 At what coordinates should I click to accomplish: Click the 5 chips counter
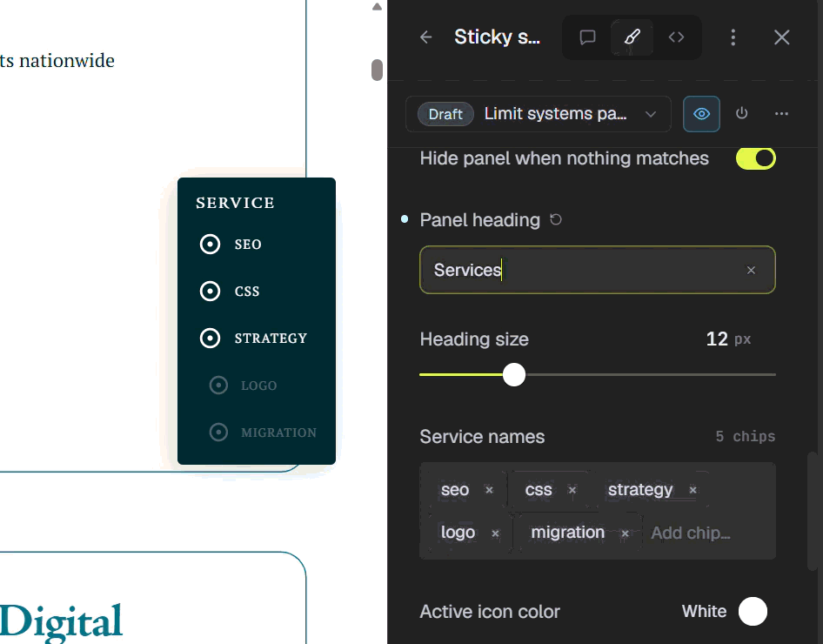746,436
